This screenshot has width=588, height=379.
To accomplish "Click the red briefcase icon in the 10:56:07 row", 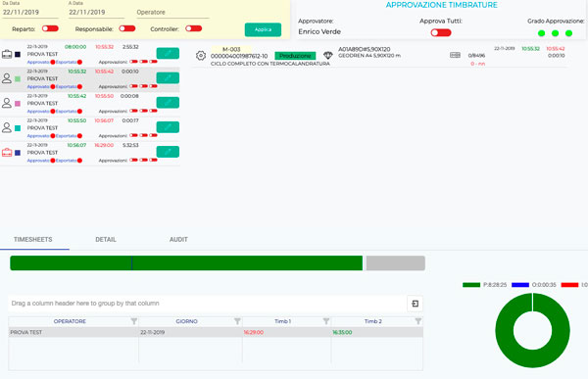I will pyautogui.click(x=7, y=153).
